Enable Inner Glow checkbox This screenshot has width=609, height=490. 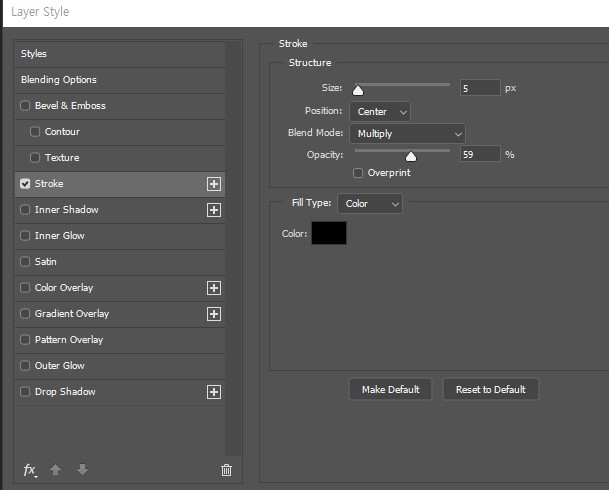point(25,236)
